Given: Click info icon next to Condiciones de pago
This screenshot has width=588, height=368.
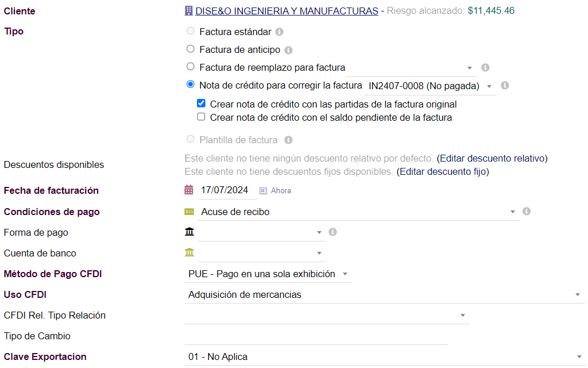Looking at the screenshot, I should tap(527, 211).
